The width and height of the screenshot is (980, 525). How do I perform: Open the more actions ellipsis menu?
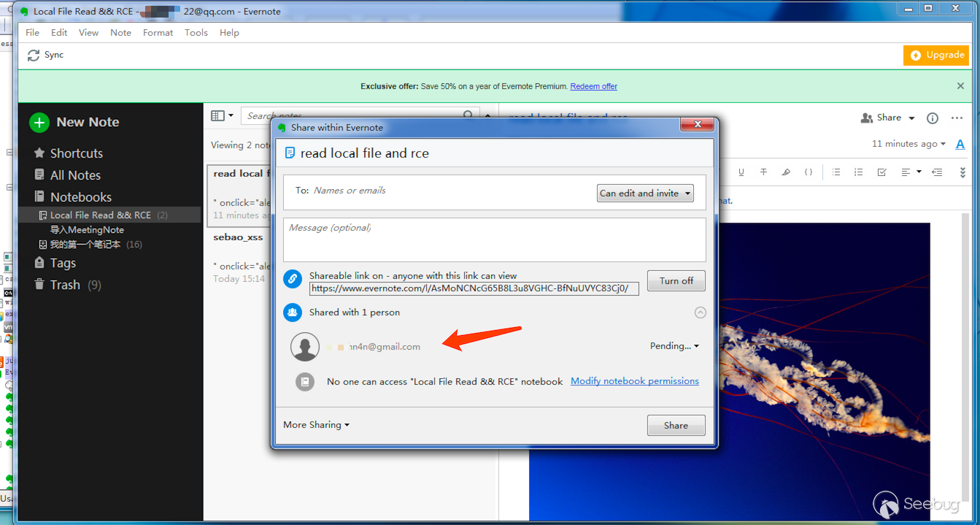click(957, 118)
